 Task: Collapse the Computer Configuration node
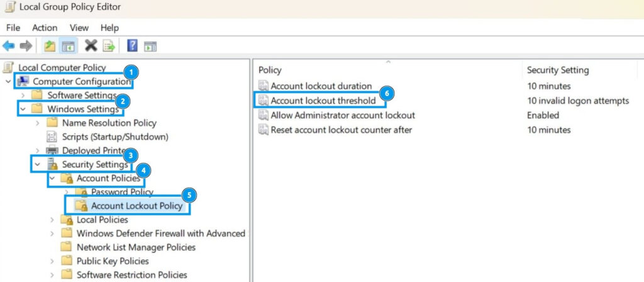tap(8, 81)
